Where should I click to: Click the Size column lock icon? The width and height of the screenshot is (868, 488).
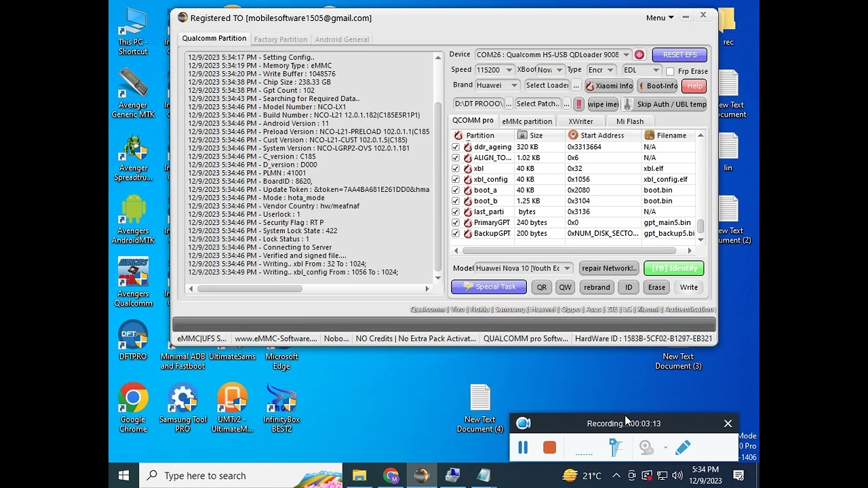tap(521, 136)
